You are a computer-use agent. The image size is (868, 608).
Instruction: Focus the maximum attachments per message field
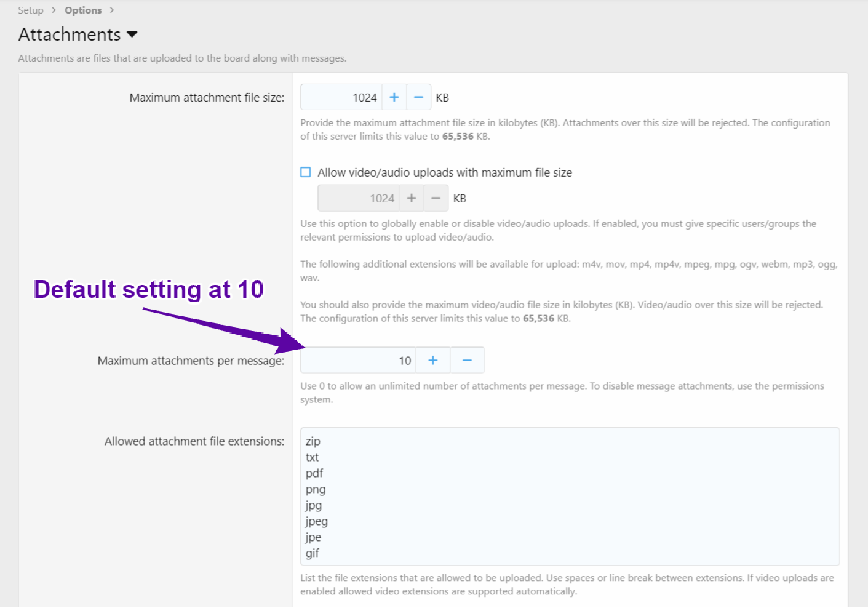coord(358,361)
